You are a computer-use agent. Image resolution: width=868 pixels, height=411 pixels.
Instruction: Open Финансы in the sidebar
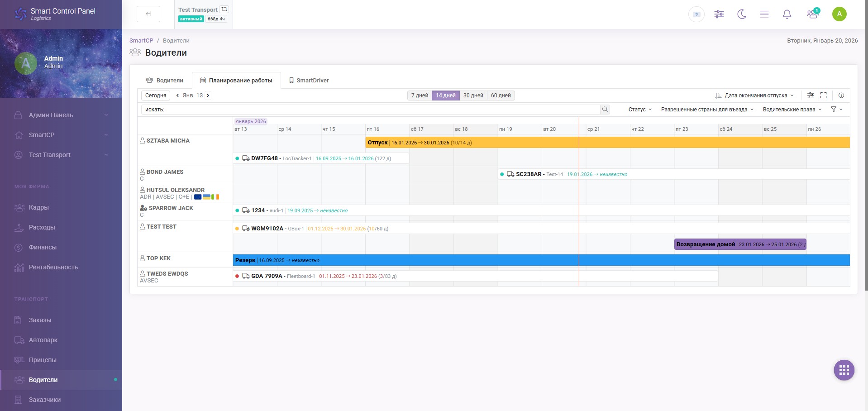click(x=61, y=247)
